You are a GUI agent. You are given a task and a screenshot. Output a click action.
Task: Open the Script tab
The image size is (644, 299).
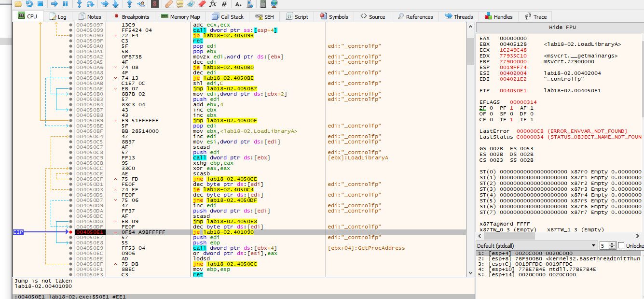[x=297, y=16]
